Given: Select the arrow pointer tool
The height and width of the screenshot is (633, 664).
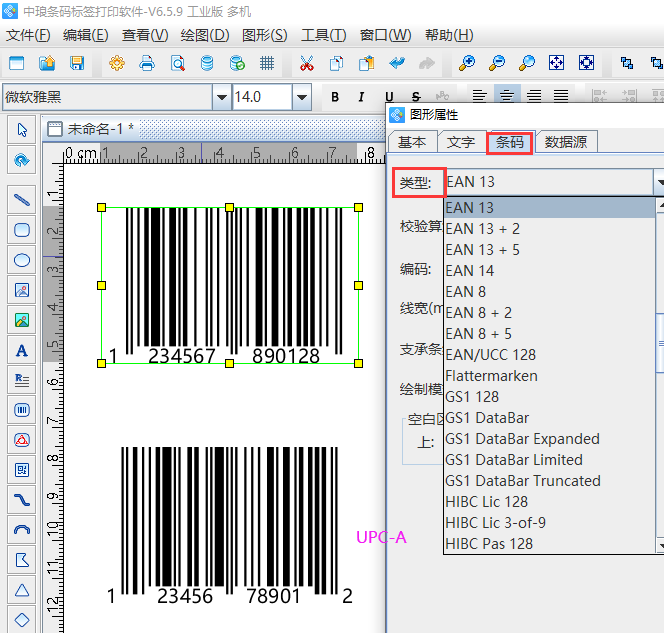Looking at the screenshot, I should pos(22,130).
